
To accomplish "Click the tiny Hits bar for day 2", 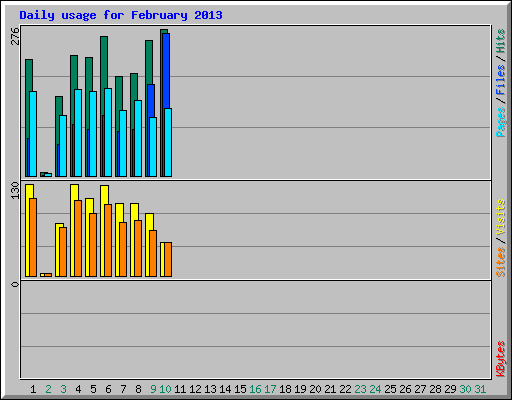I will pyautogui.click(x=42, y=174).
